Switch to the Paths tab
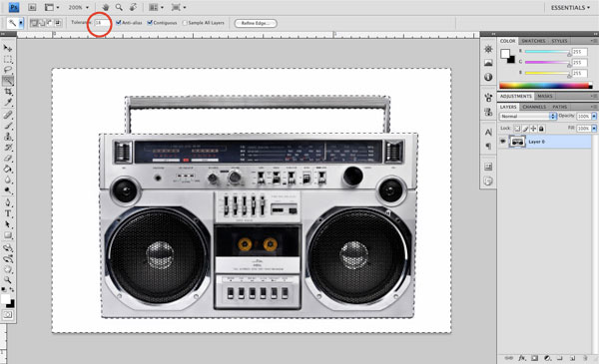599x364 pixels. coord(560,107)
